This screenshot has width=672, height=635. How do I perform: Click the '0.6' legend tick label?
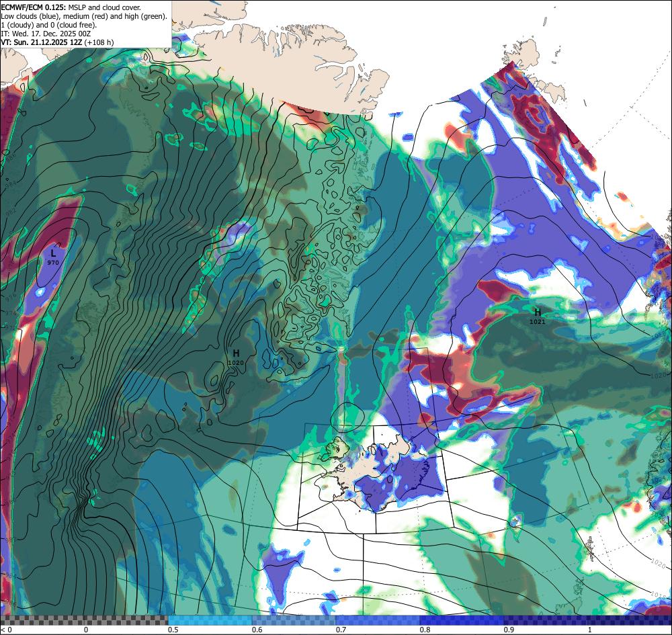(257, 630)
